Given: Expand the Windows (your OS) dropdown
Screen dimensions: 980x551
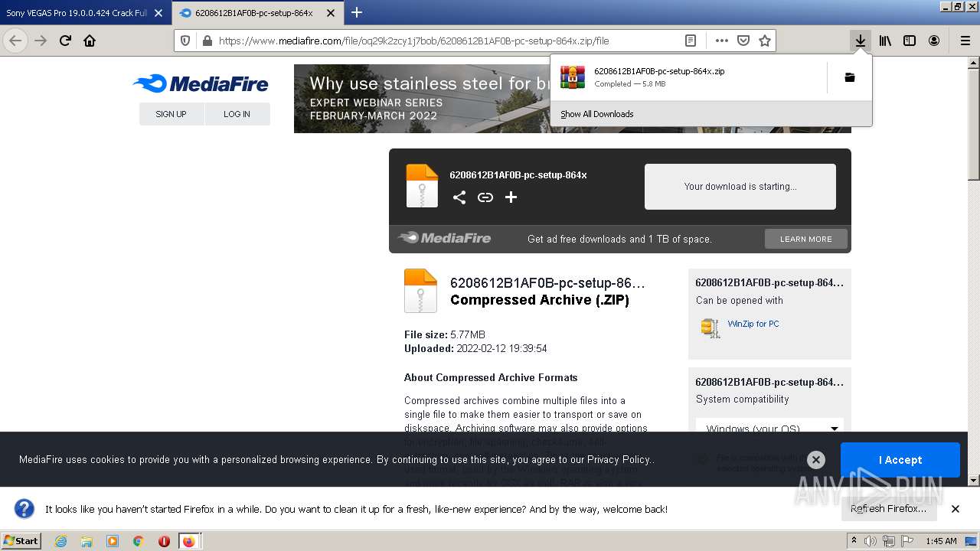Looking at the screenshot, I should pos(769,427).
